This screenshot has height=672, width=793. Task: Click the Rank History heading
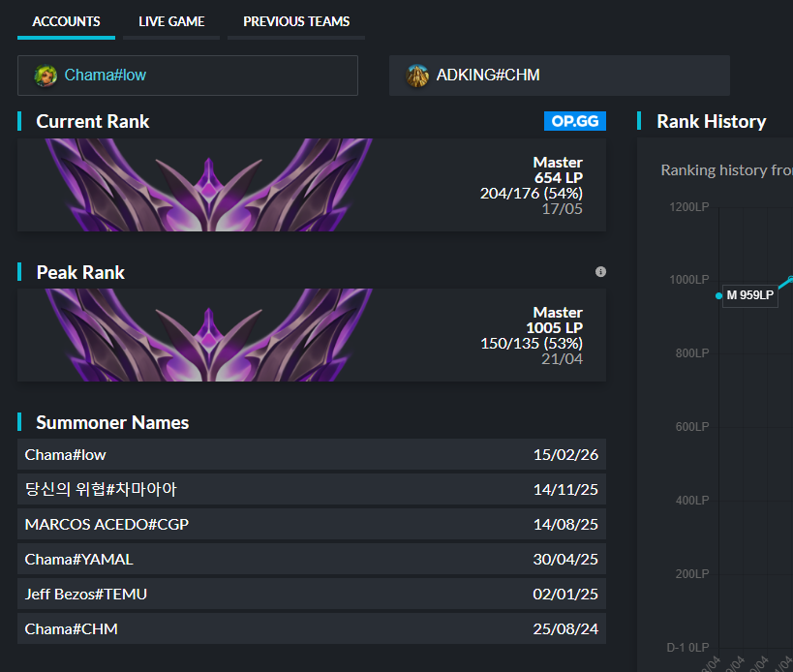pyautogui.click(x=711, y=121)
